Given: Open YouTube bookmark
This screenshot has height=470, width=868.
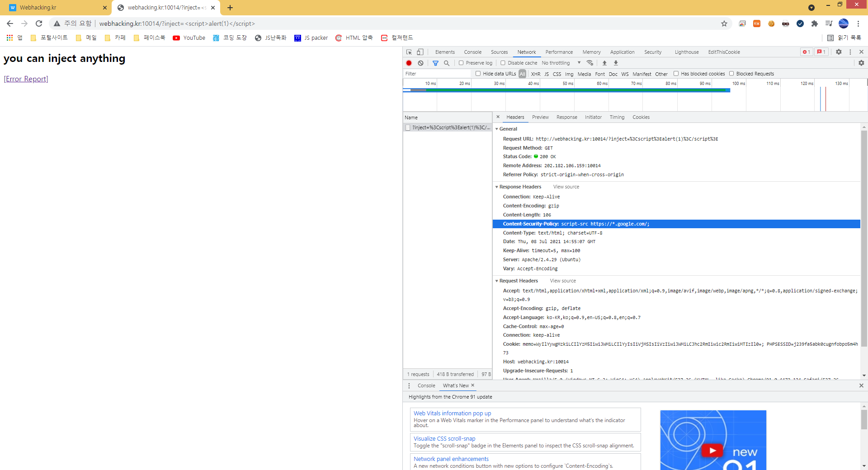Looking at the screenshot, I should pyautogui.click(x=189, y=38).
